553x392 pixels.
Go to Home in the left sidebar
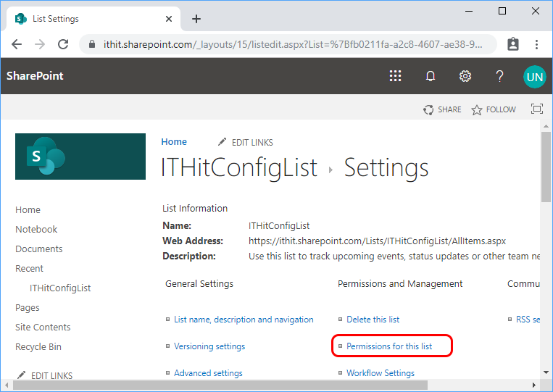point(28,209)
